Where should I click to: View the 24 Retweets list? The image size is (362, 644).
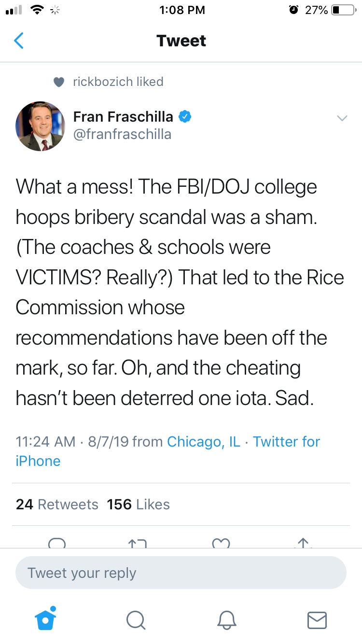[57, 504]
